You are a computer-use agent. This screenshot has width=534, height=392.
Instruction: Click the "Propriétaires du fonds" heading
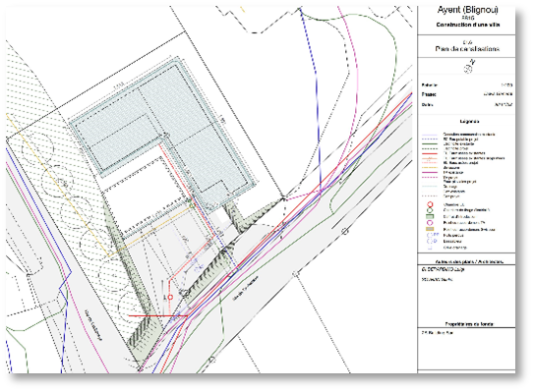click(x=469, y=324)
